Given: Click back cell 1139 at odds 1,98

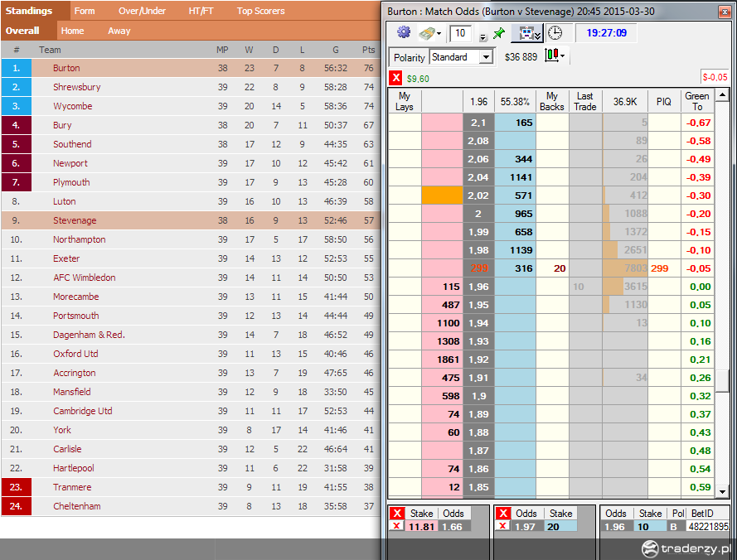Looking at the screenshot, I should click(x=515, y=250).
